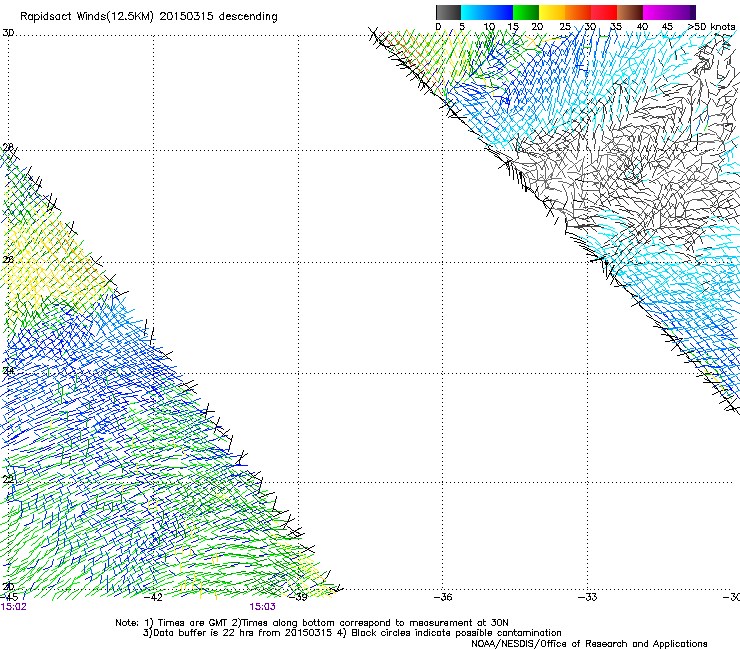Click the legend label '40'
Screen dimensions: 740x650
pos(642,27)
